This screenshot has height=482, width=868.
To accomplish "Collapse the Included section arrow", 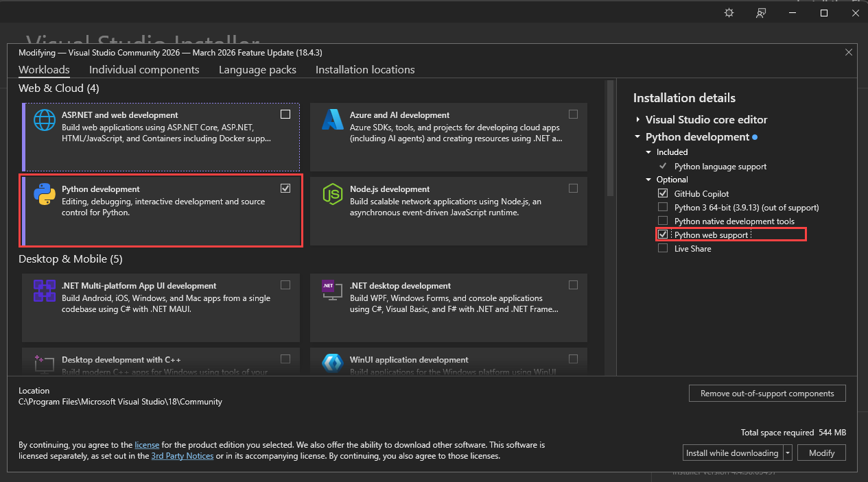I will click(x=649, y=152).
